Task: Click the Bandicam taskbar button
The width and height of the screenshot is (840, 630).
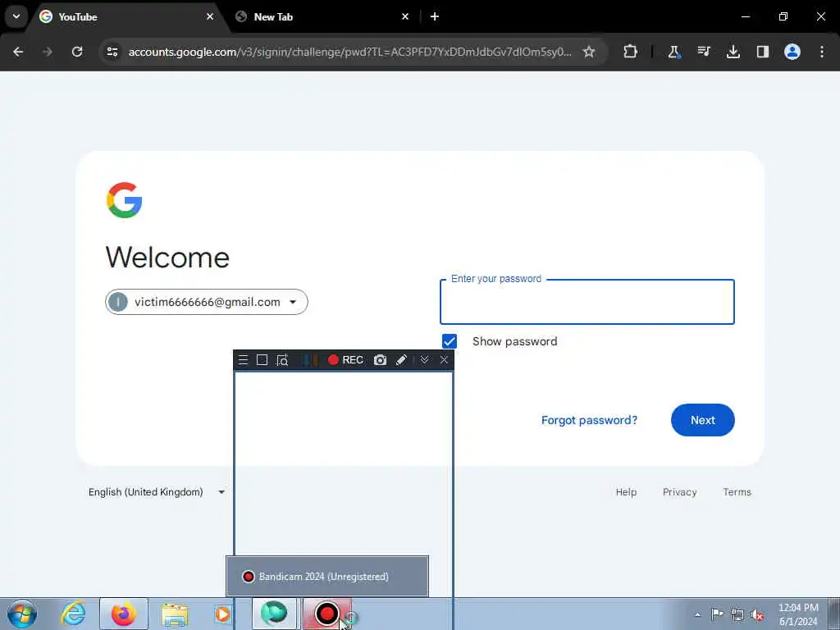Action: pyautogui.click(x=327, y=614)
